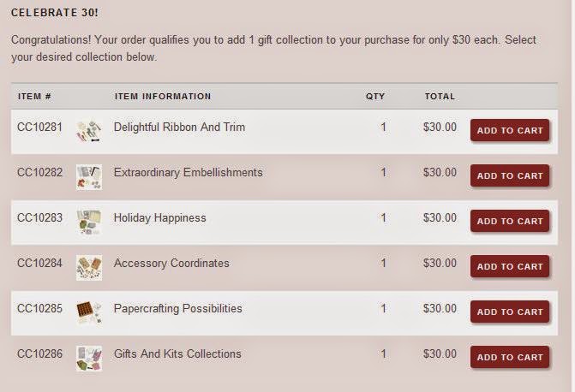This screenshot has height=392, width=575.
Task: Click the Gifts And Kits Collections name
Action: [x=177, y=353]
